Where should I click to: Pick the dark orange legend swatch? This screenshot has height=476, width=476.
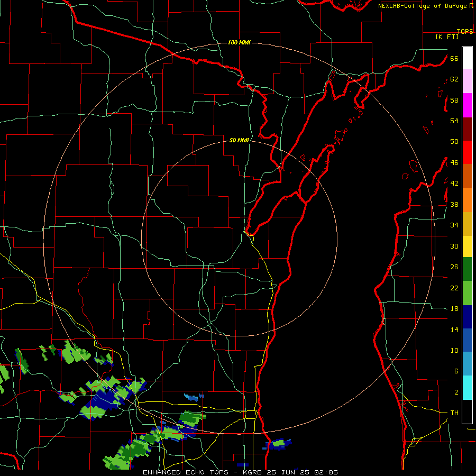(x=467, y=176)
